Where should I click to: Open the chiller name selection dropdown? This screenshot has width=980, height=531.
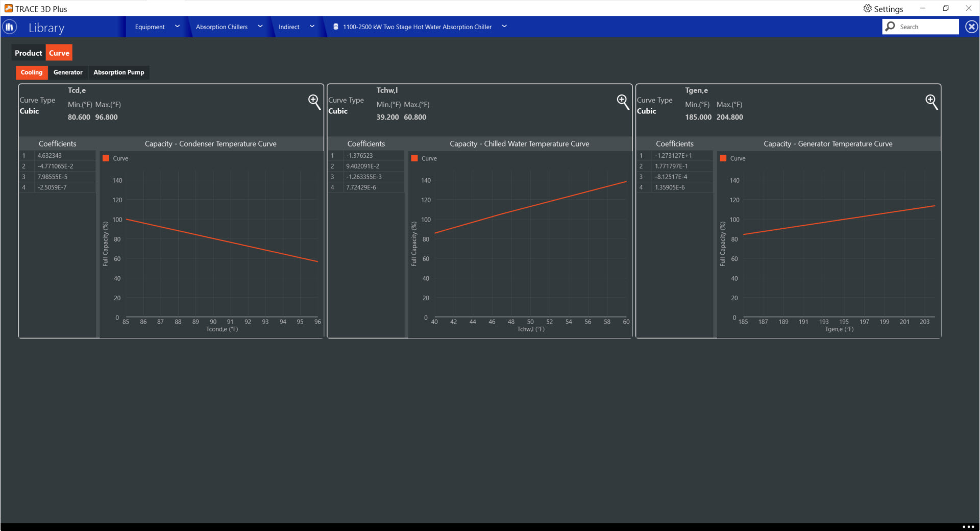click(504, 27)
